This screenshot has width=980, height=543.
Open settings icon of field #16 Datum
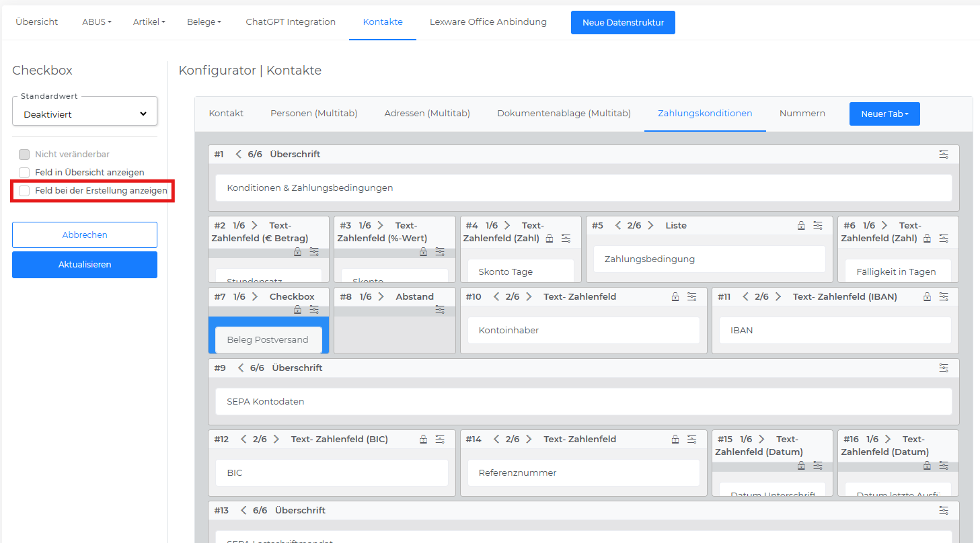tap(944, 466)
